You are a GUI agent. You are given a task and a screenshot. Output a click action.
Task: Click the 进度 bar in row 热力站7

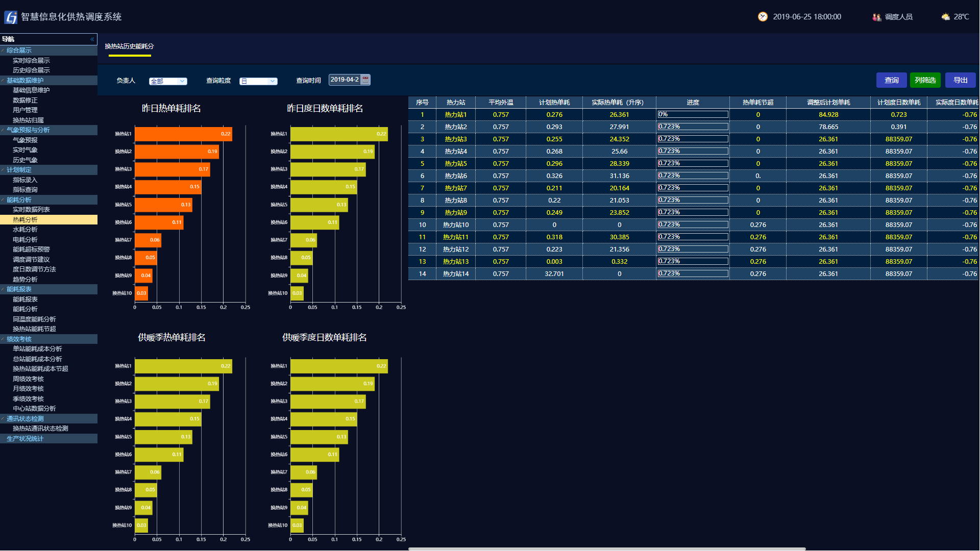[x=693, y=188]
